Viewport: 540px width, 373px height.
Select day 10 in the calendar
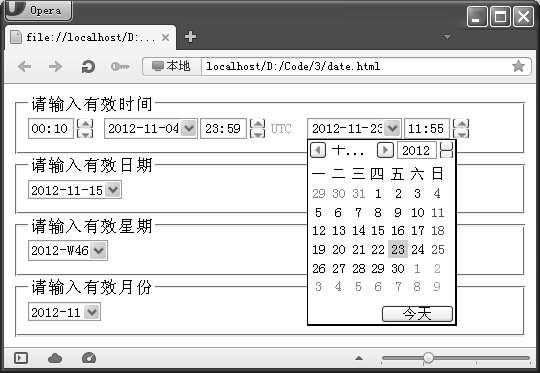click(418, 213)
